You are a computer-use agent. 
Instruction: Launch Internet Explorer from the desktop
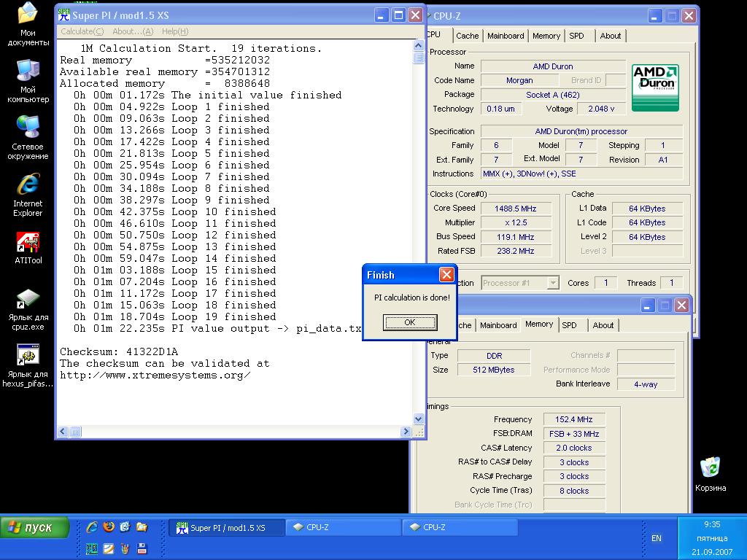28,195
